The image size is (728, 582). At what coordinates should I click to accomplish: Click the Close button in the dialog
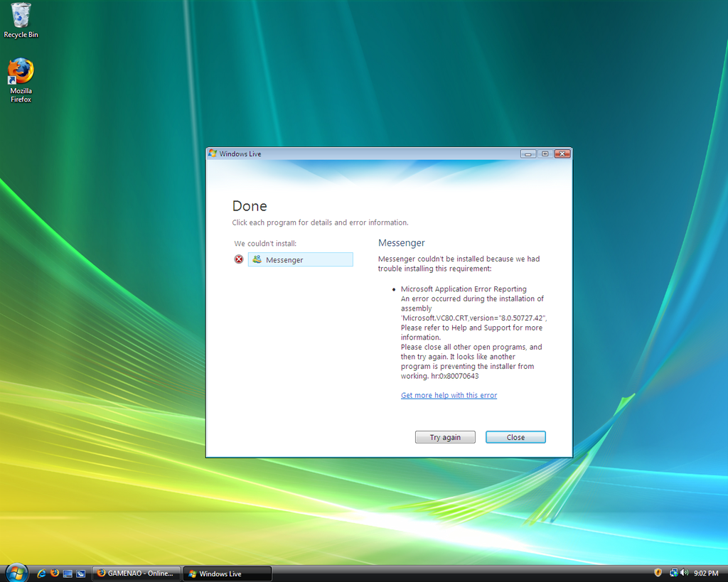tap(516, 437)
